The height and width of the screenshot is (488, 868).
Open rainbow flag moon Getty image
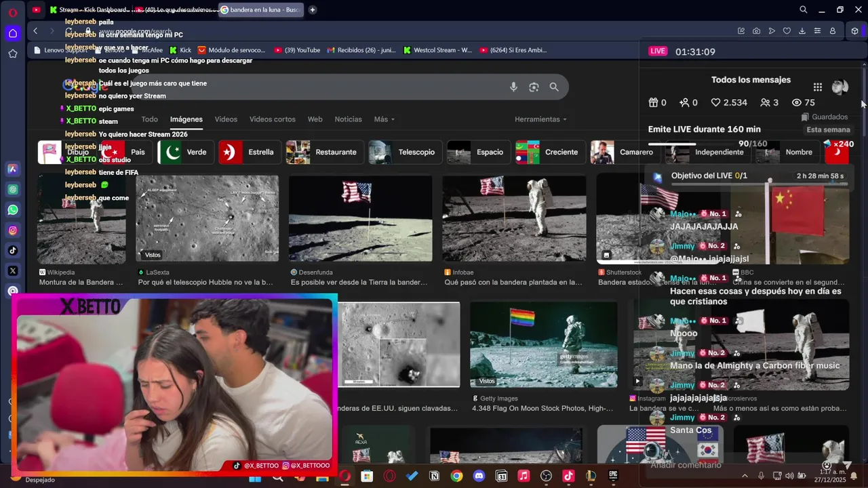pyautogui.click(x=543, y=344)
